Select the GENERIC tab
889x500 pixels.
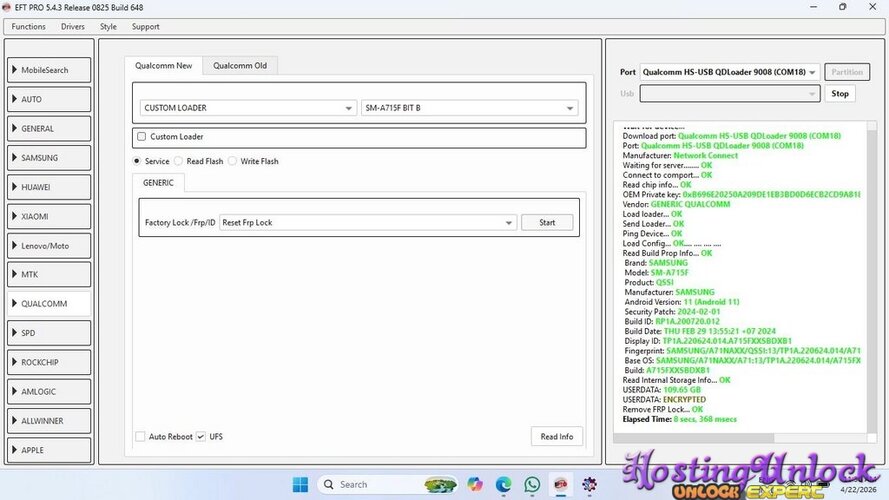tap(158, 183)
